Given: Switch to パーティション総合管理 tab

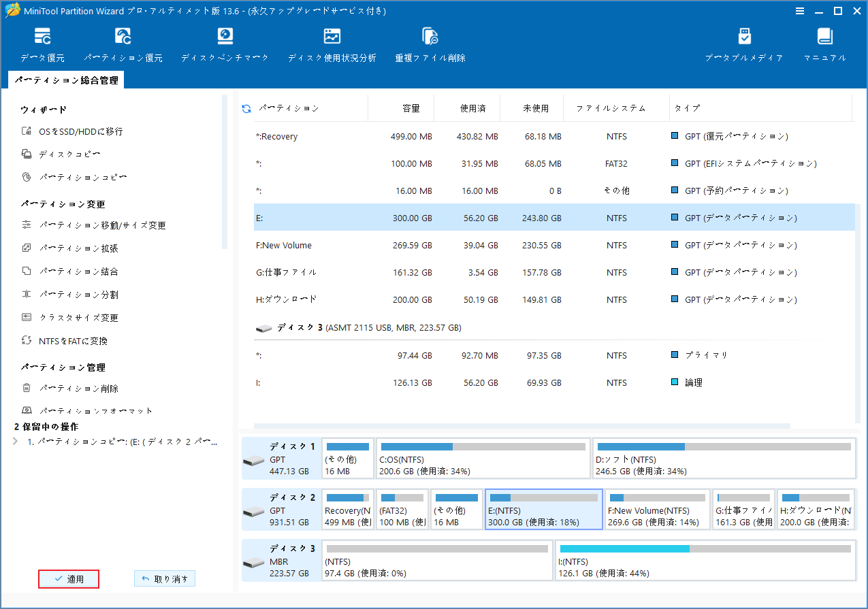Looking at the screenshot, I should click(x=66, y=80).
